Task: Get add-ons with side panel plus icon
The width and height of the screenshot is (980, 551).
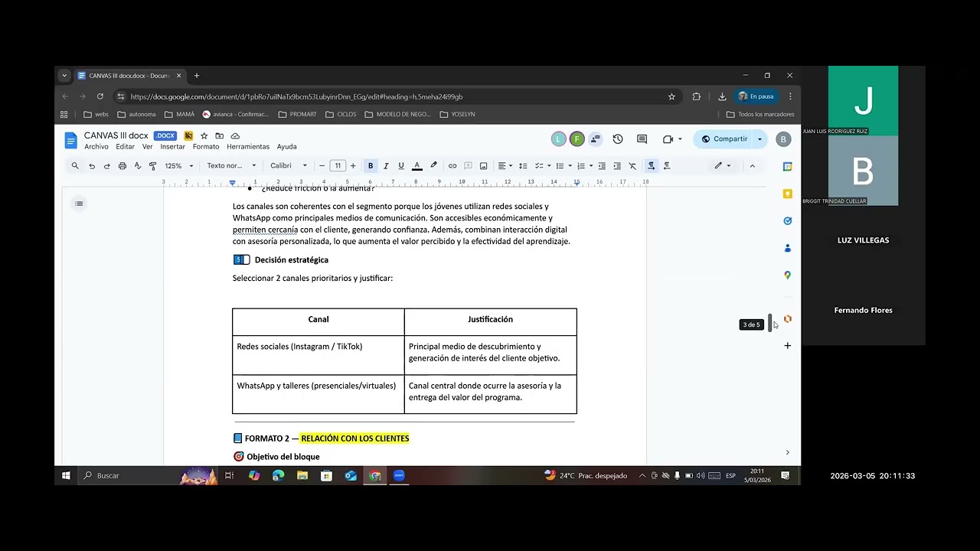Action: pyautogui.click(x=787, y=346)
